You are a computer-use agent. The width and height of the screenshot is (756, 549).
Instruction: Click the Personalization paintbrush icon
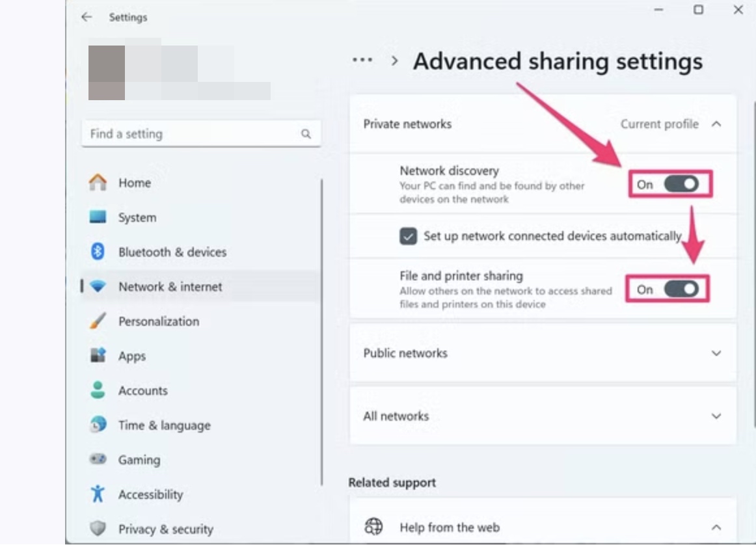pyautogui.click(x=98, y=321)
